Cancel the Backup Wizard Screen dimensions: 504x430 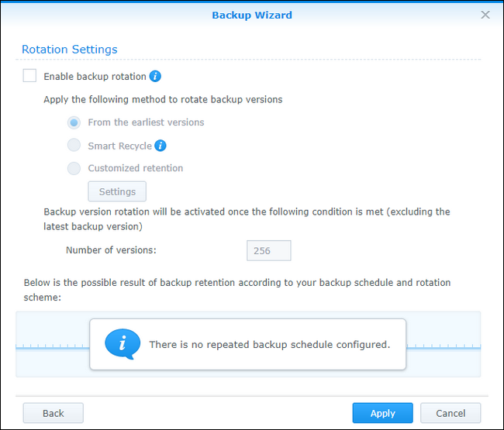point(450,413)
